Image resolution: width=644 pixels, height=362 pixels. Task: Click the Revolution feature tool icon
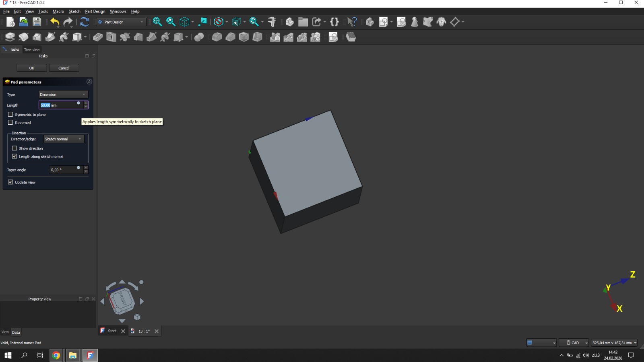click(23, 37)
